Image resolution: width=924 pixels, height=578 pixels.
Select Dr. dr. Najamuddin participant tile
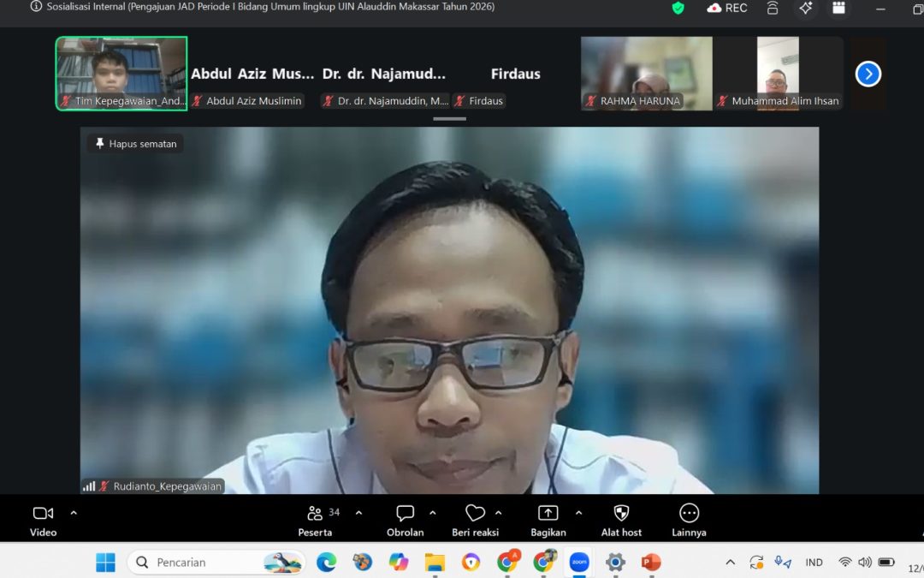pos(384,73)
